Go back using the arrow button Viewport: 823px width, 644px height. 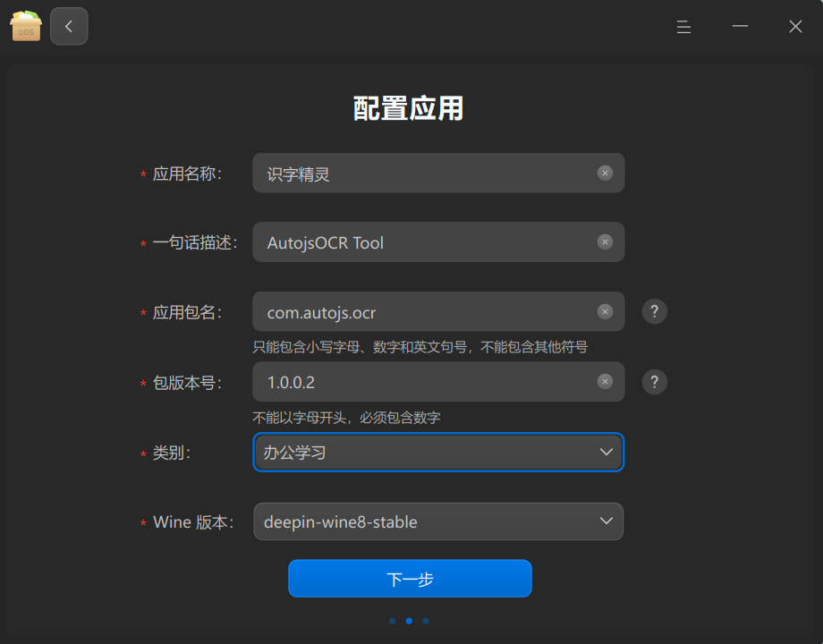[69, 26]
